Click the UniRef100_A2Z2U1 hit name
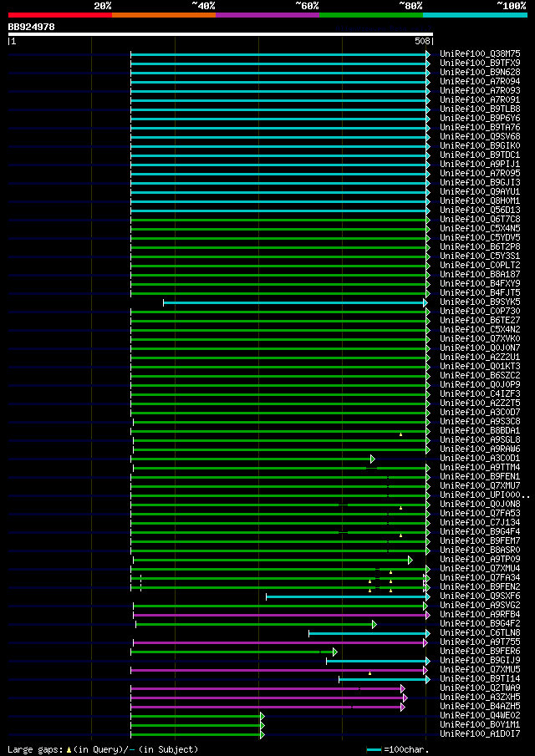Image resolution: width=535 pixels, height=756 pixels. [x=480, y=358]
